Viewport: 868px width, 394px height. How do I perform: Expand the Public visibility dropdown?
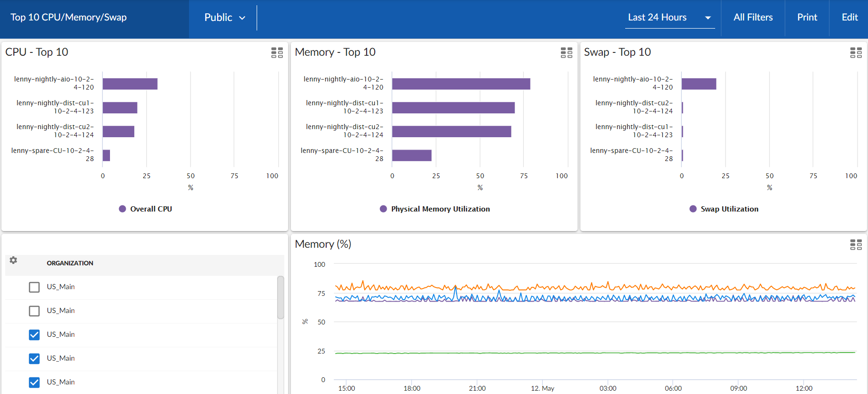pyautogui.click(x=224, y=18)
